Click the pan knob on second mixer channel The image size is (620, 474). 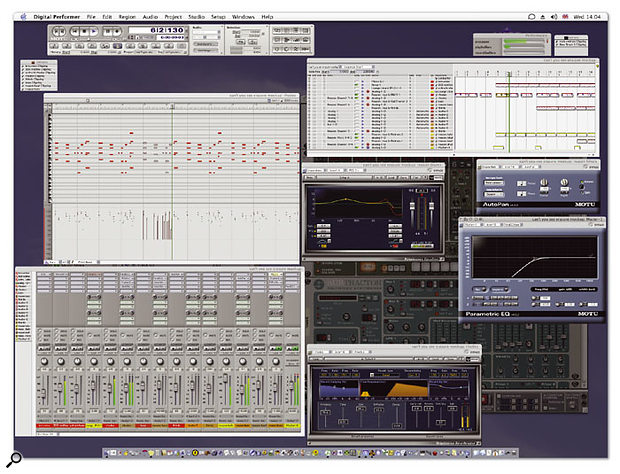click(61, 361)
